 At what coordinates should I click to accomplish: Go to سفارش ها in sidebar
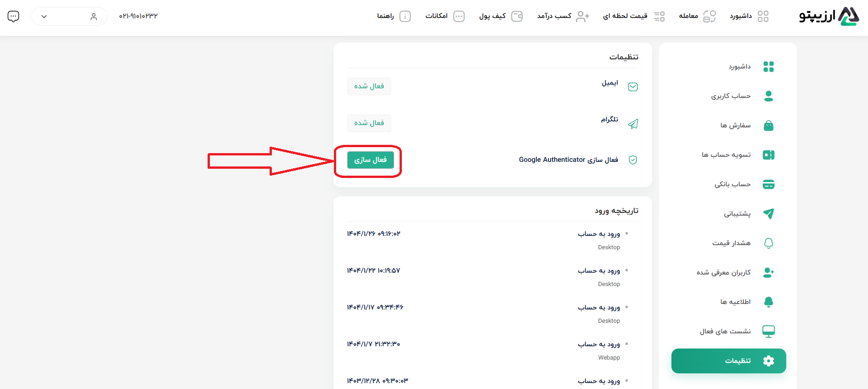coord(735,126)
